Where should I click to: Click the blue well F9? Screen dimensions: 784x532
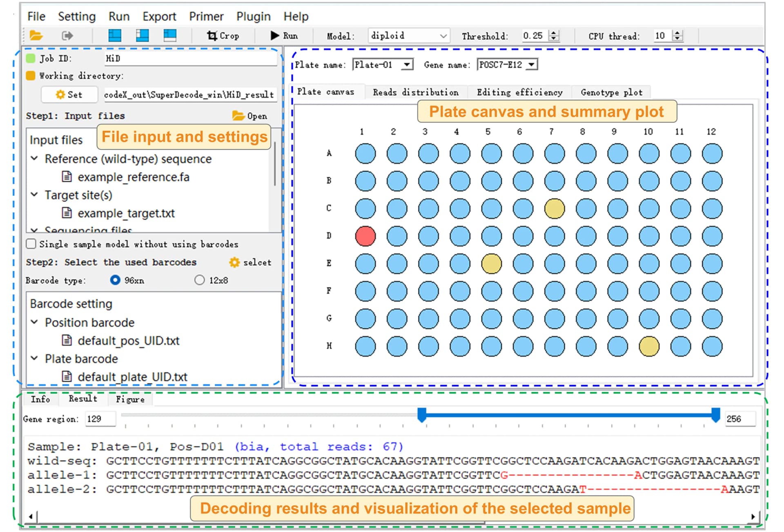tap(617, 291)
